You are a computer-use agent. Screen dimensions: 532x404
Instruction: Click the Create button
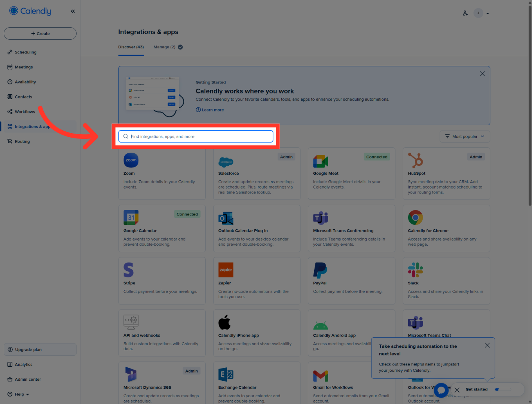[x=40, y=33]
